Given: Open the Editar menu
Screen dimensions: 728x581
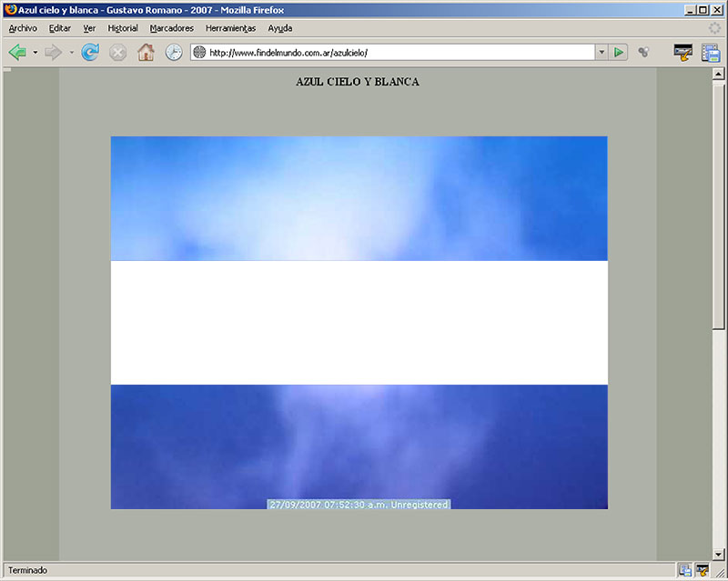Looking at the screenshot, I should pyautogui.click(x=60, y=28).
